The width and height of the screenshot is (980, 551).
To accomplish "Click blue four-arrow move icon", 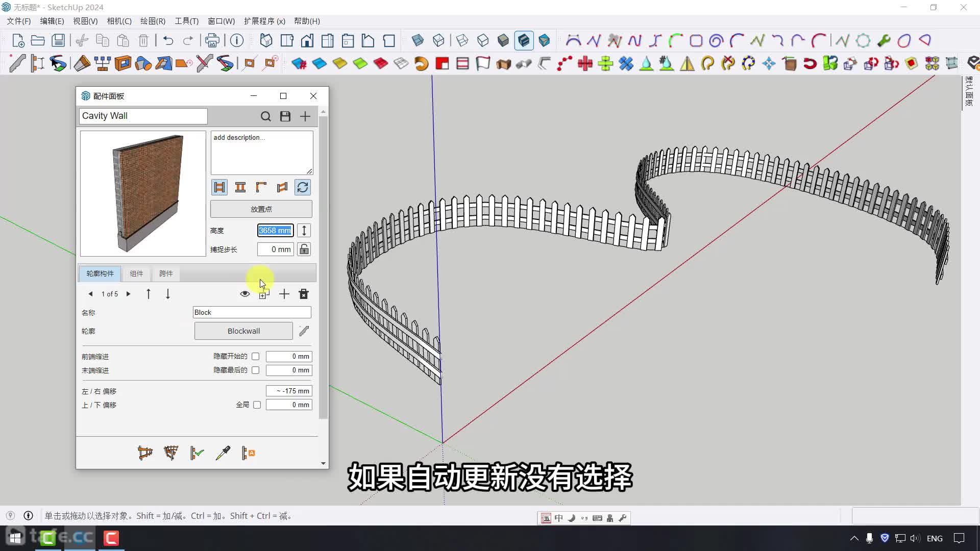I will [x=769, y=63].
